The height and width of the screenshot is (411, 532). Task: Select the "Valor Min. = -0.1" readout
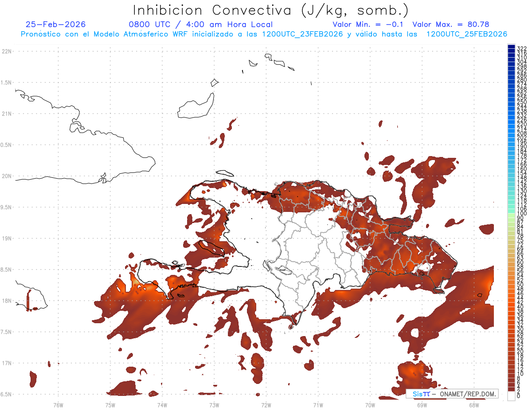pyautogui.click(x=368, y=24)
